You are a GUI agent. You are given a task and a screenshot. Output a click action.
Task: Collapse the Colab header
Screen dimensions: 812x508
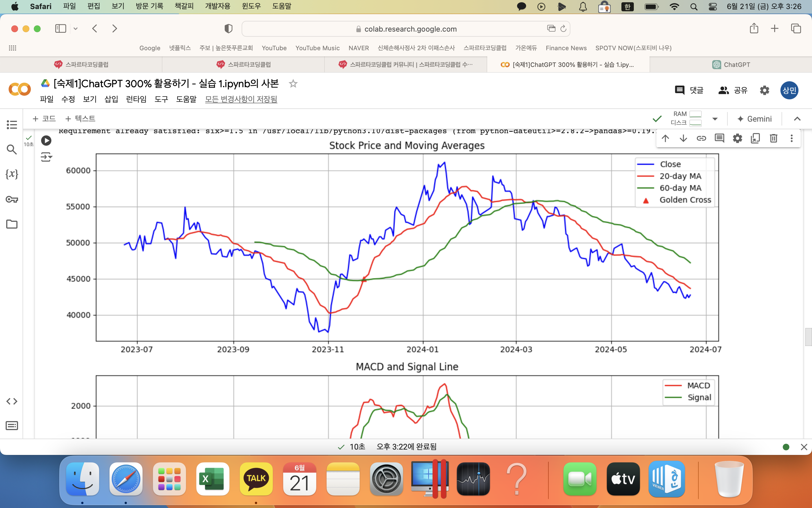pos(797,119)
